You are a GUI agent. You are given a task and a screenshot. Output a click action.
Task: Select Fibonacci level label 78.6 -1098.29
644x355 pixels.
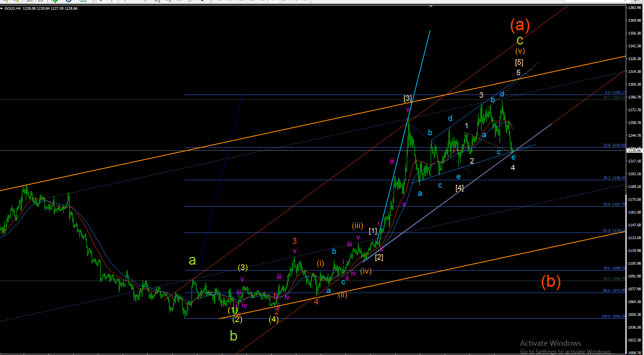coord(614,268)
